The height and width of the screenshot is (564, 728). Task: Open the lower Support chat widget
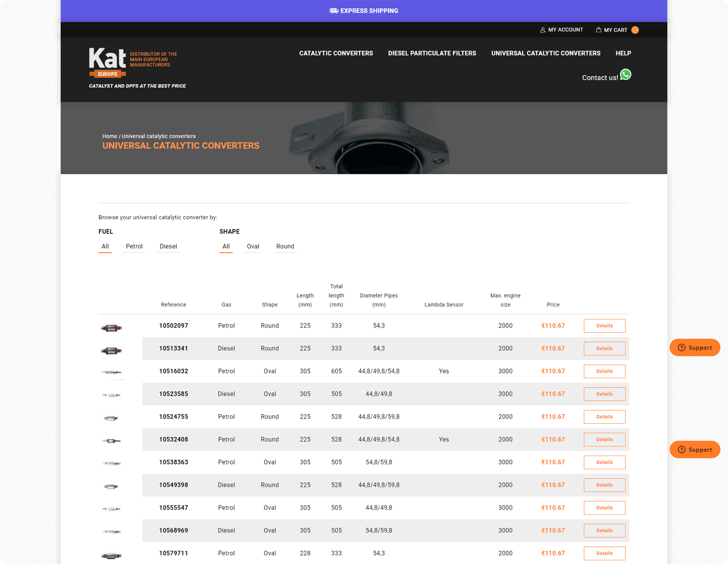[695, 449]
